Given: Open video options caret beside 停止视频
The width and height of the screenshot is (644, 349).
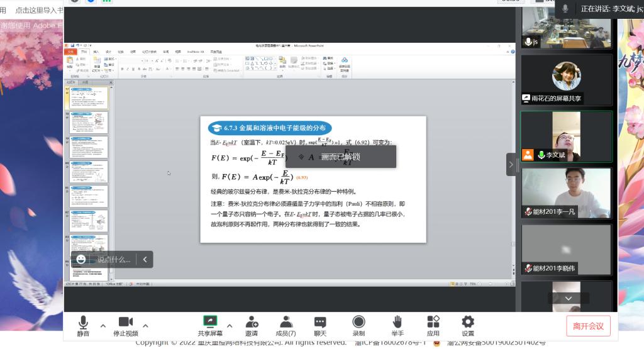Looking at the screenshot, I should pos(145,326).
